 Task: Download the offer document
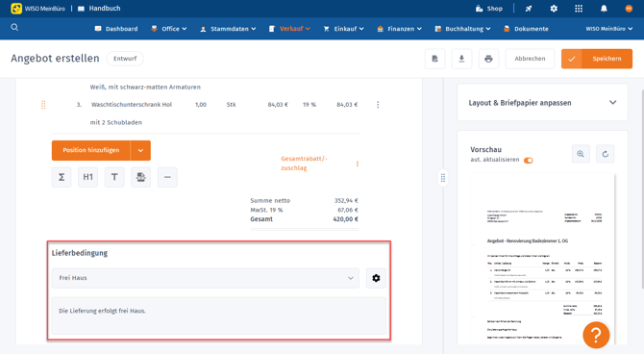point(461,59)
